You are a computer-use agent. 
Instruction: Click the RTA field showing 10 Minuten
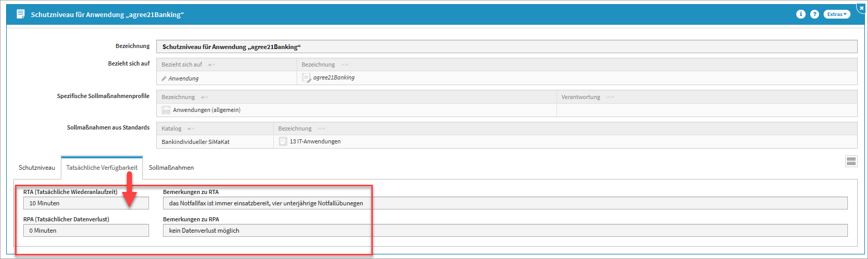pos(86,203)
